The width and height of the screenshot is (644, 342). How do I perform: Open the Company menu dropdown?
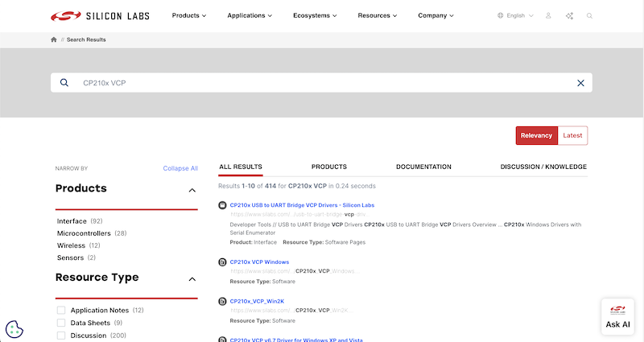(x=436, y=15)
